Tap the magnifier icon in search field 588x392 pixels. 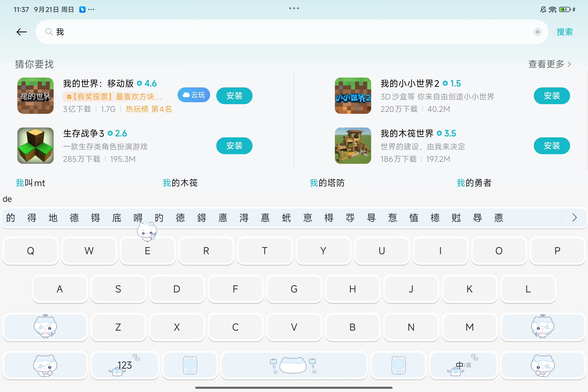click(49, 32)
